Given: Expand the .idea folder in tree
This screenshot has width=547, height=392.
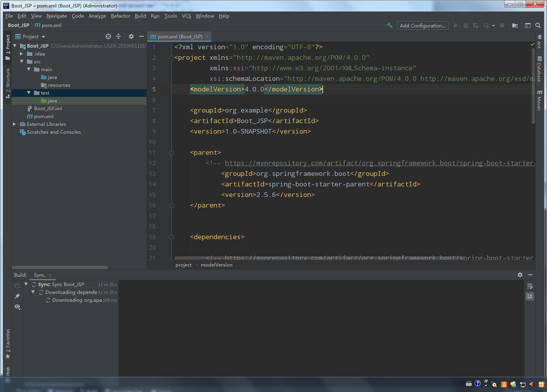Looking at the screenshot, I should point(22,54).
